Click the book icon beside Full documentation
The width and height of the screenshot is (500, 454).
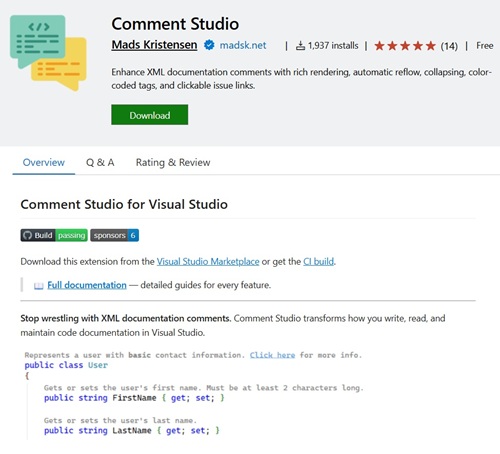(x=39, y=286)
